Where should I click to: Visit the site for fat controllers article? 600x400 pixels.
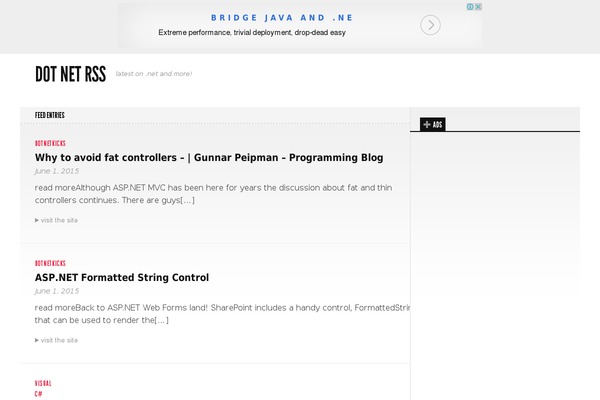coord(56,220)
